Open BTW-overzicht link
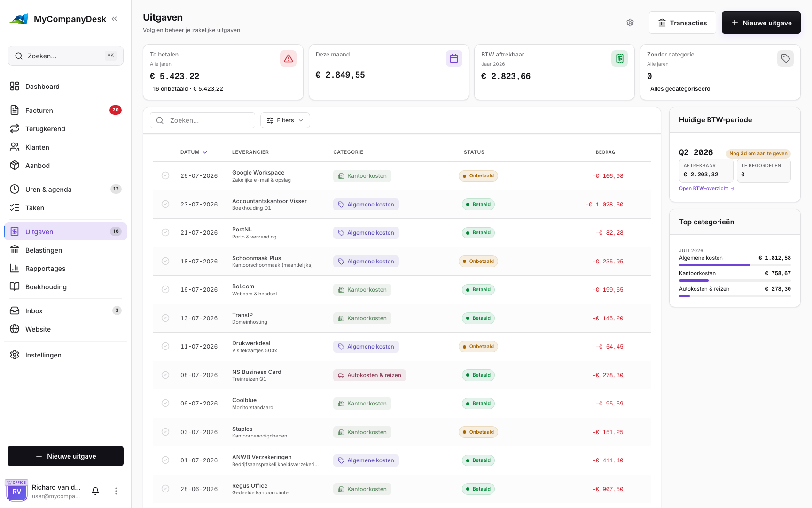The height and width of the screenshot is (508, 812). click(x=707, y=189)
